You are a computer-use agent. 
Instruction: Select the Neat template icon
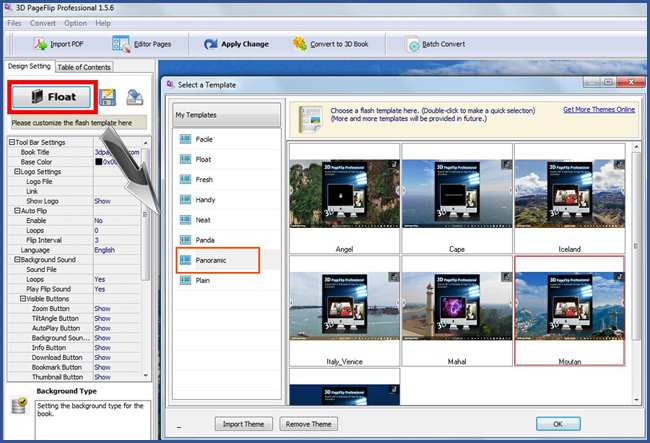(x=185, y=220)
